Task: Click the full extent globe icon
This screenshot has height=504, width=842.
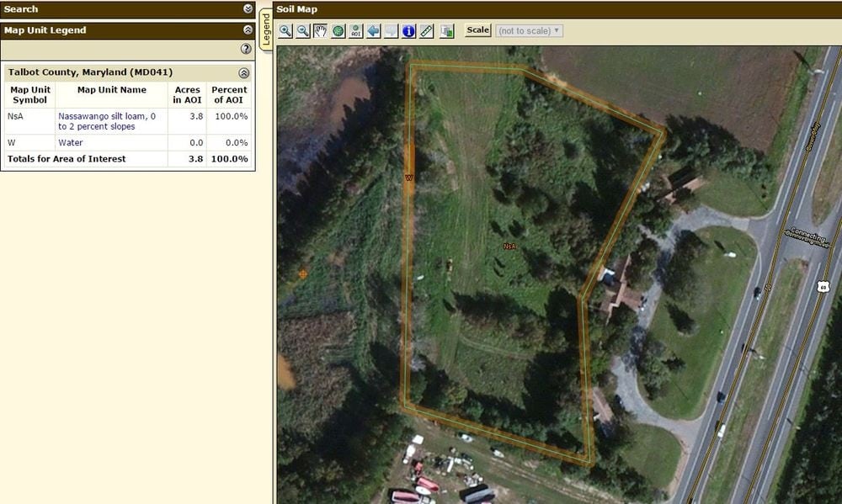Action: click(x=339, y=31)
